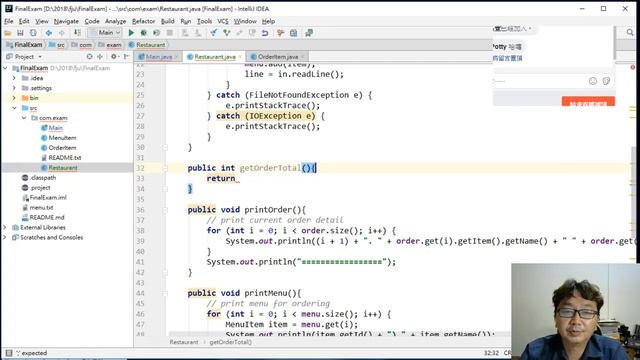Expand the bin folder
Viewport: 640px width, 360px height.
tap(14, 98)
